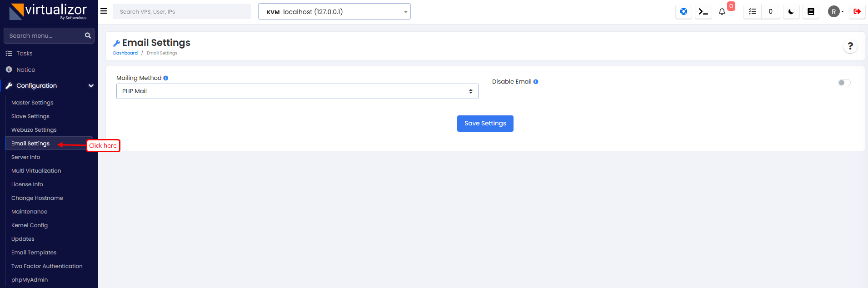Open the terminal console icon

click(x=703, y=12)
